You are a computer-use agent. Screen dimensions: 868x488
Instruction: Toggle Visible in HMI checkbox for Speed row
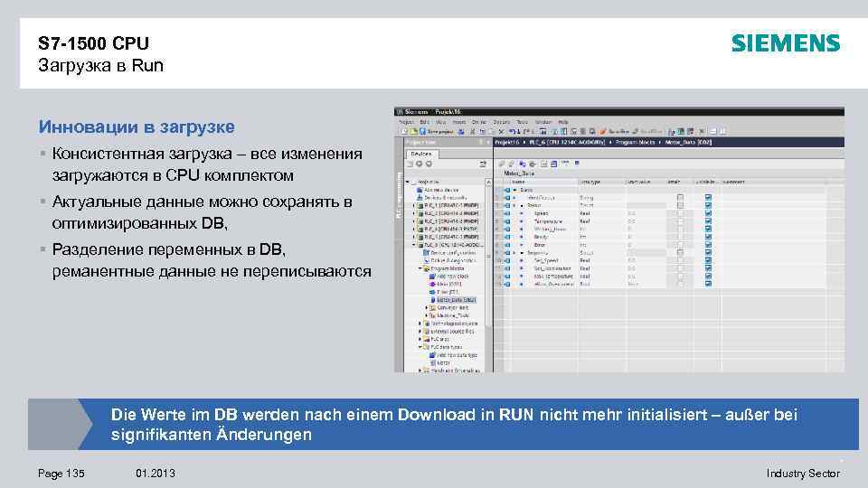click(708, 213)
